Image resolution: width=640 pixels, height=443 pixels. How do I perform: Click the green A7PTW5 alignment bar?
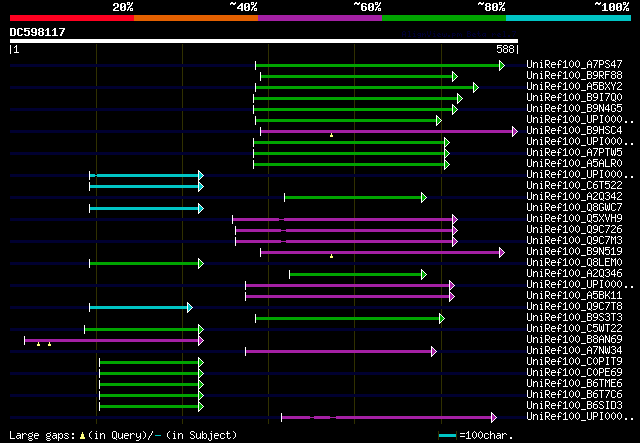pyautogui.click(x=349, y=154)
